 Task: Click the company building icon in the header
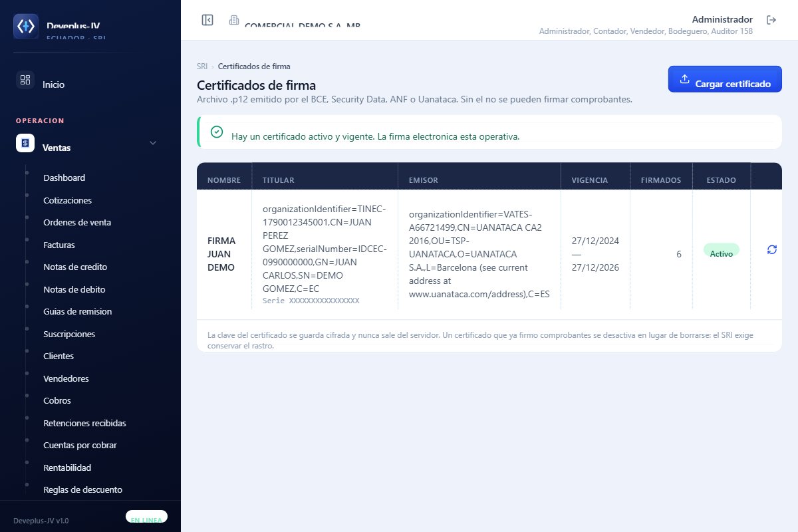click(x=234, y=20)
